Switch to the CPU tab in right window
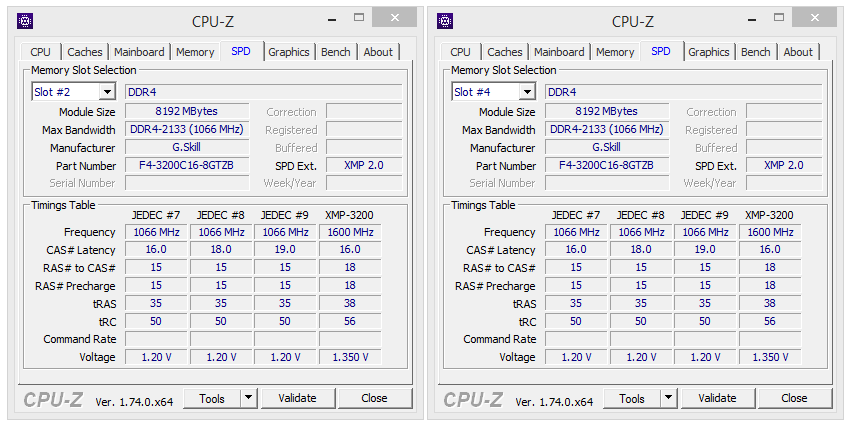This screenshot has height=423, width=849. coord(460,52)
